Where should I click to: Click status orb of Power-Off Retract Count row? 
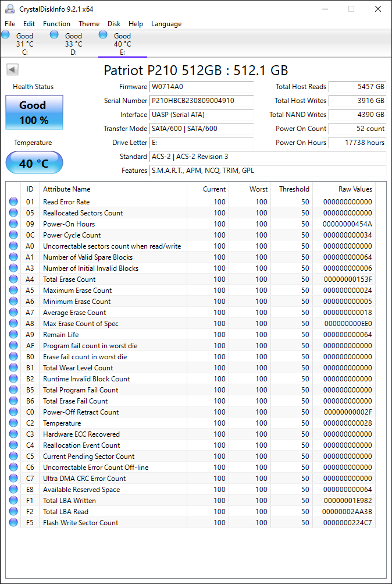pos(13,412)
